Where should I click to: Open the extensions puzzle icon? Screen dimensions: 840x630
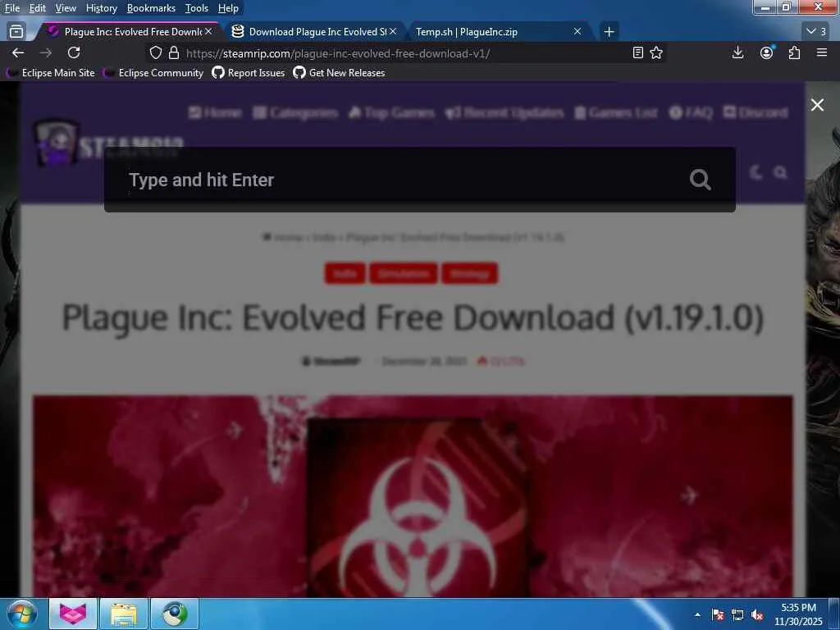coord(794,52)
